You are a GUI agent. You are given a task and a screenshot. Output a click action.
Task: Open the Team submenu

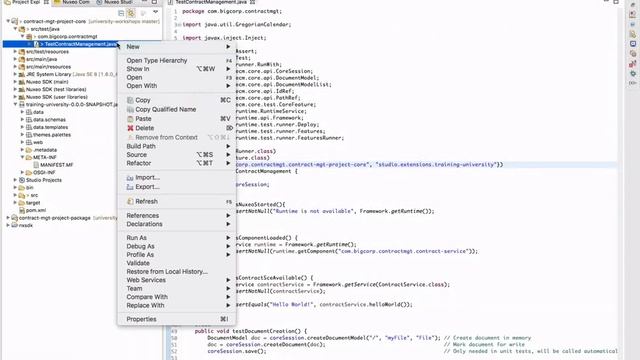click(x=177, y=289)
